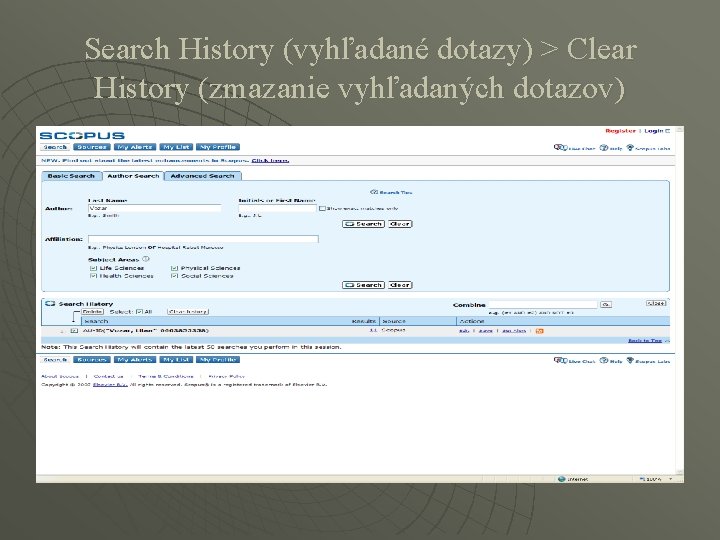Open the Contact us footer link
The width and height of the screenshot is (720, 540).
point(108,376)
